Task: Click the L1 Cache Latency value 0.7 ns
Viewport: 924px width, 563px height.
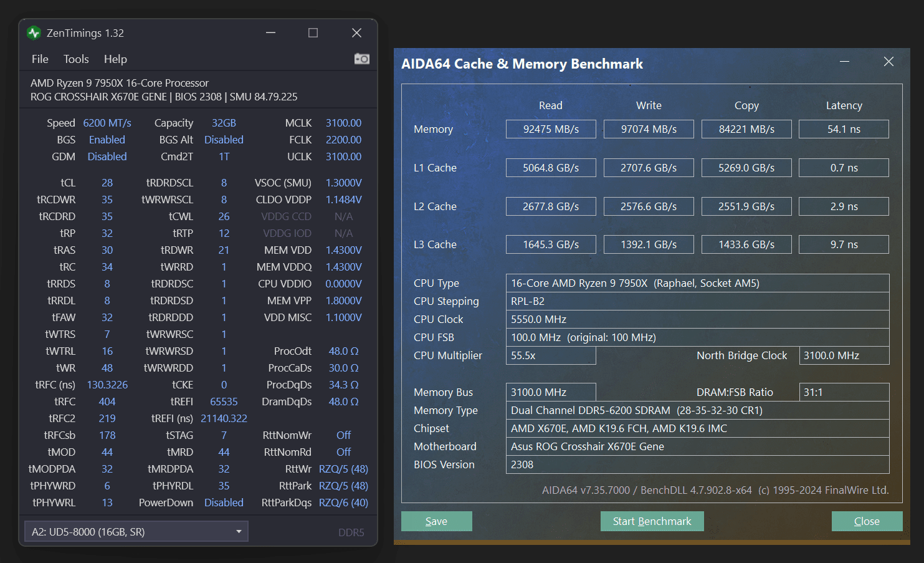Action: 844,168
